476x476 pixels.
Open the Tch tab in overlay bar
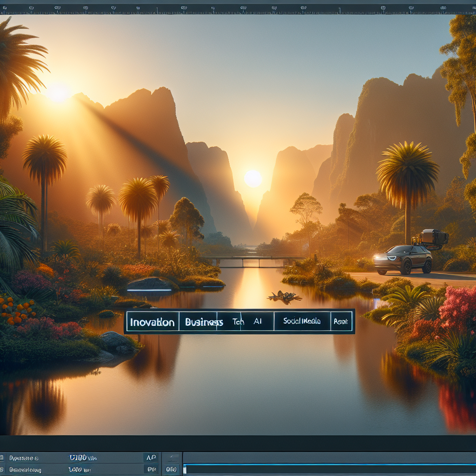point(238,322)
